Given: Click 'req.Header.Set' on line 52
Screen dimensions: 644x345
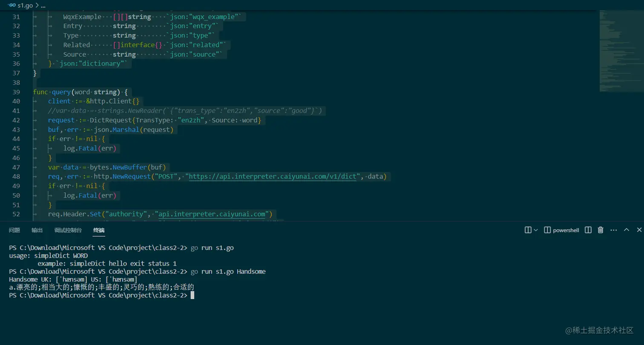Looking at the screenshot, I should (x=74, y=214).
